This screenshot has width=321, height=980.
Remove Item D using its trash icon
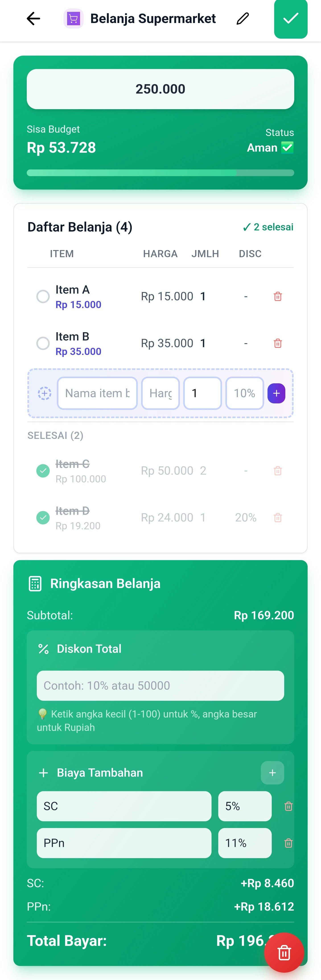[278, 517]
